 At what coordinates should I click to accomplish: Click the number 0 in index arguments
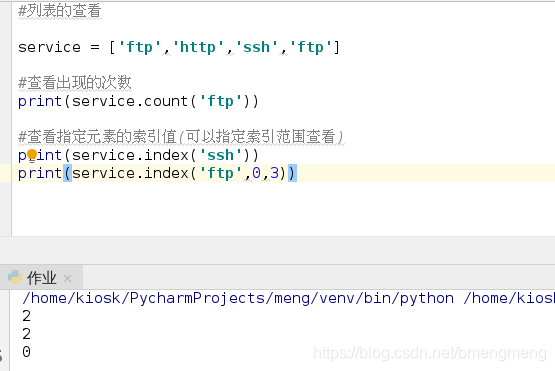point(256,173)
